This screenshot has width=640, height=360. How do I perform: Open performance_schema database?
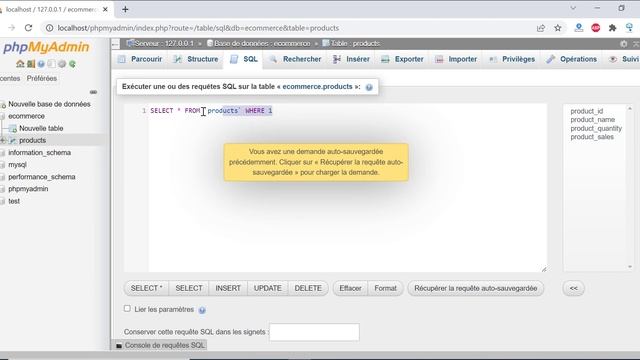[42, 177]
